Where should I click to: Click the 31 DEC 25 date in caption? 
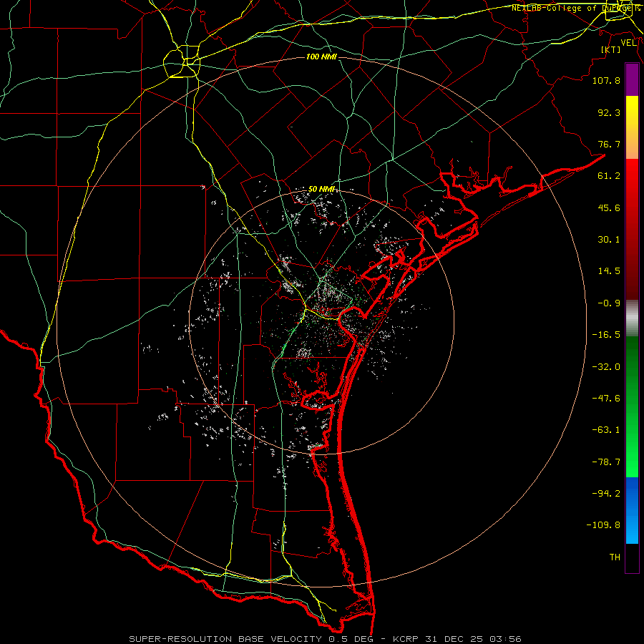pos(452,639)
